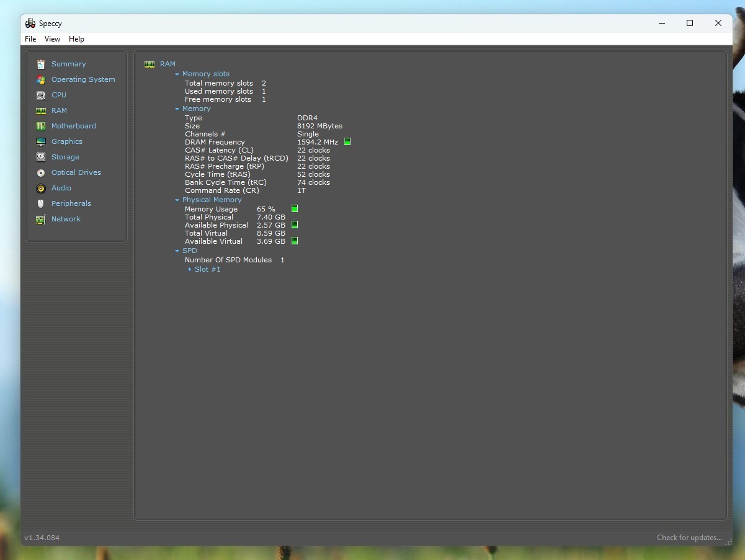
Task: Click the 1594.2 MHz frequency value
Action: coord(318,142)
